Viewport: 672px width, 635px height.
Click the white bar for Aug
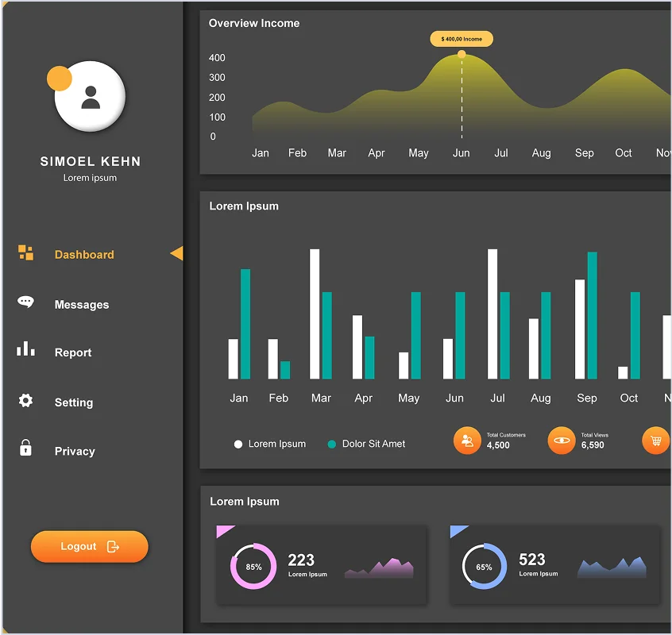pos(534,349)
